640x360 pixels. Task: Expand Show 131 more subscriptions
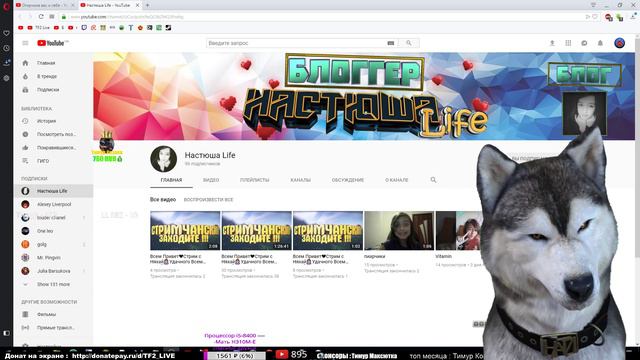pos(53,284)
